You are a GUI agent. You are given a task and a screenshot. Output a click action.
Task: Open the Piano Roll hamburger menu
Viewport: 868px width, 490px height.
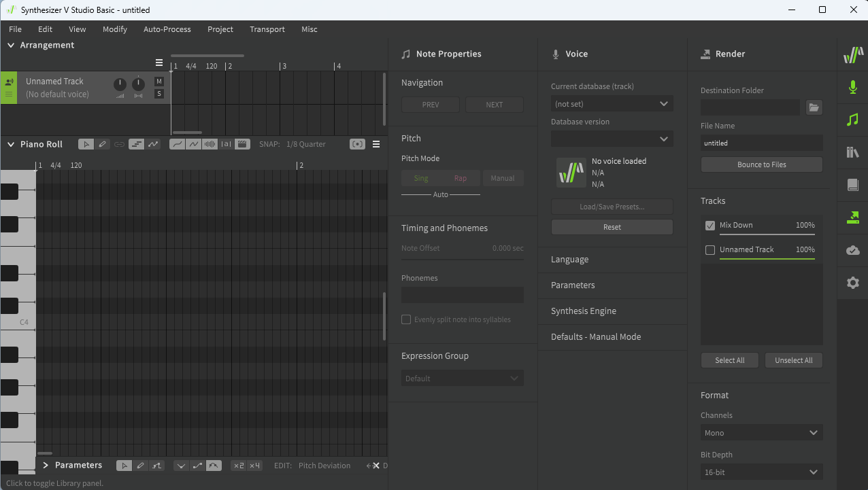(x=376, y=144)
